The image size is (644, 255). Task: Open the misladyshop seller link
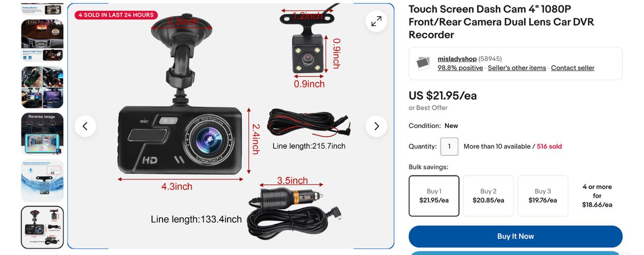coord(457,59)
